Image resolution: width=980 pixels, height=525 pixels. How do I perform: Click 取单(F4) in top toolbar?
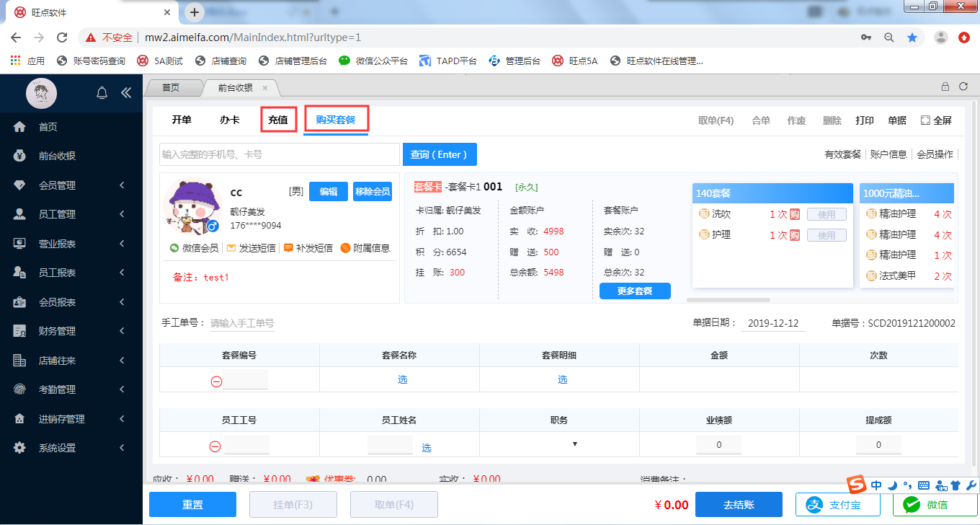click(716, 120)
